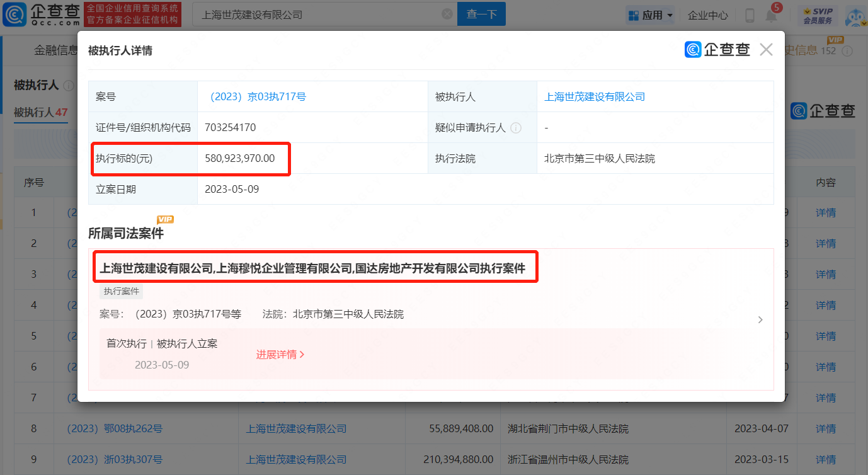Open case number (2023)京03执717号 link
This screenshot has width=868, height=475.
point(257,97)
